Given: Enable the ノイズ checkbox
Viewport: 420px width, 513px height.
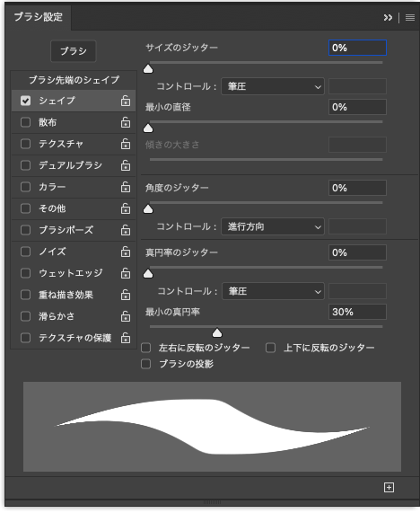Looking at the screenshot, I should pyautogui.click(x=25, y=252).
